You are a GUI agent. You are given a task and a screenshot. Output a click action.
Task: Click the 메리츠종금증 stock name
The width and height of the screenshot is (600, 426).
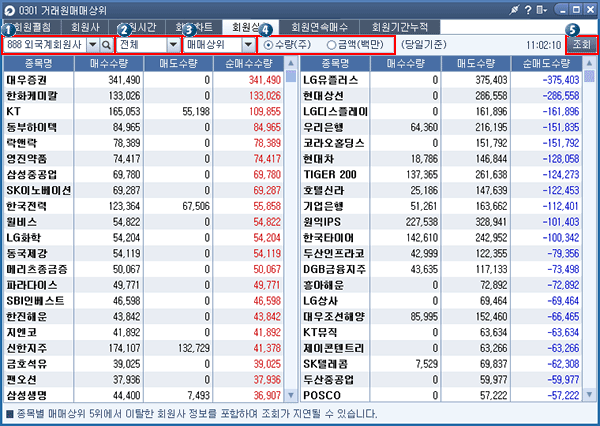[37, 269]
